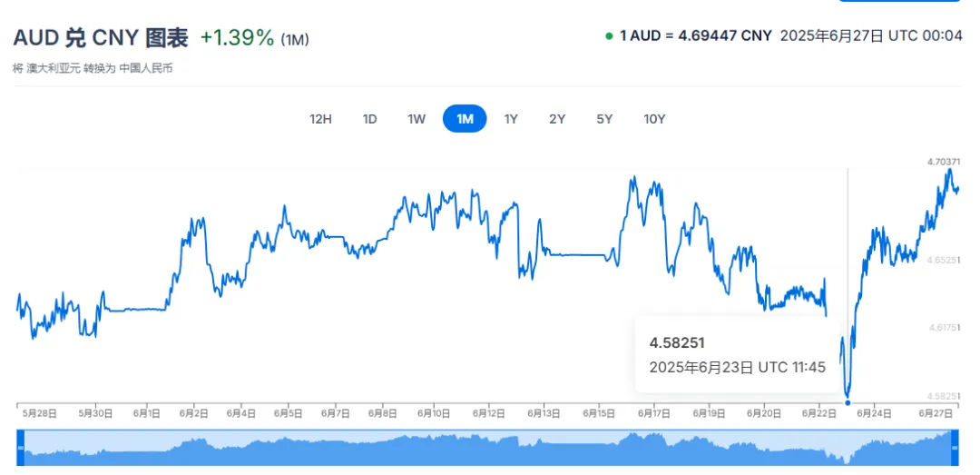Select the 12H time range

[320, 119]
